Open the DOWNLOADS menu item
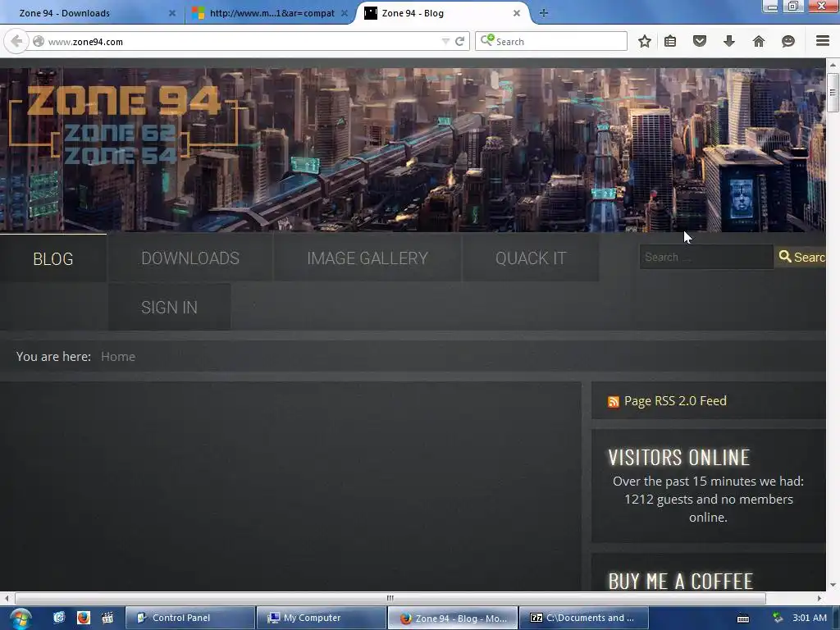Screen dimensions: 840x630 pos(190,258)
